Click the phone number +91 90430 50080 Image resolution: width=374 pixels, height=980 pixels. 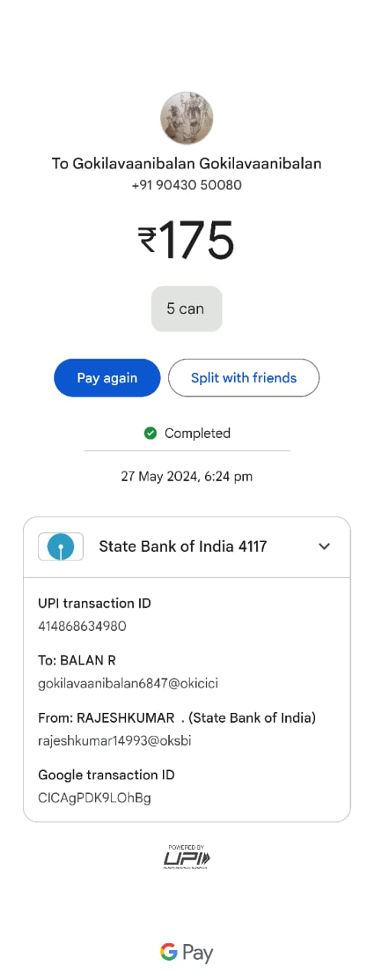tap(187, 185)
